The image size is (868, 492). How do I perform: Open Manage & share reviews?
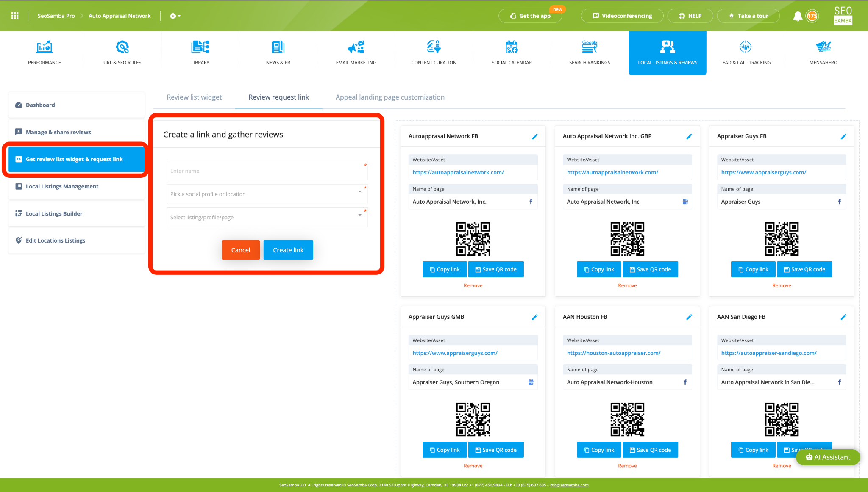click(76, 132)
